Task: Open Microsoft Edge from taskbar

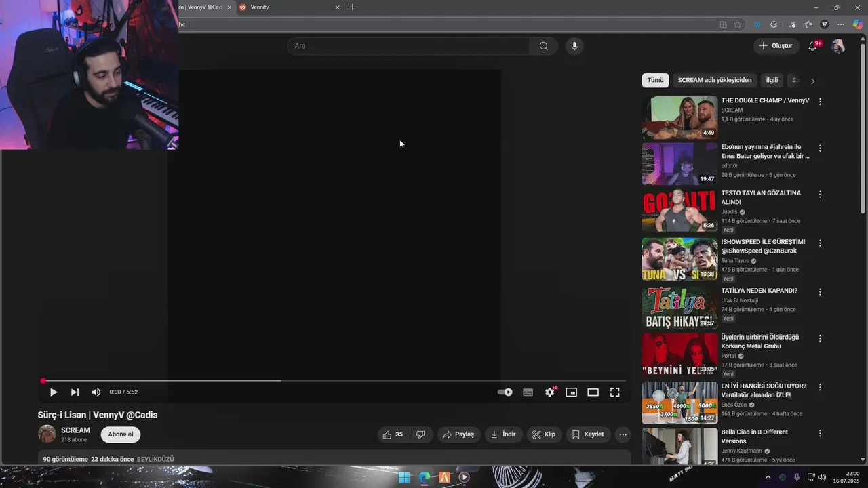Action: (x=425, y=477)
